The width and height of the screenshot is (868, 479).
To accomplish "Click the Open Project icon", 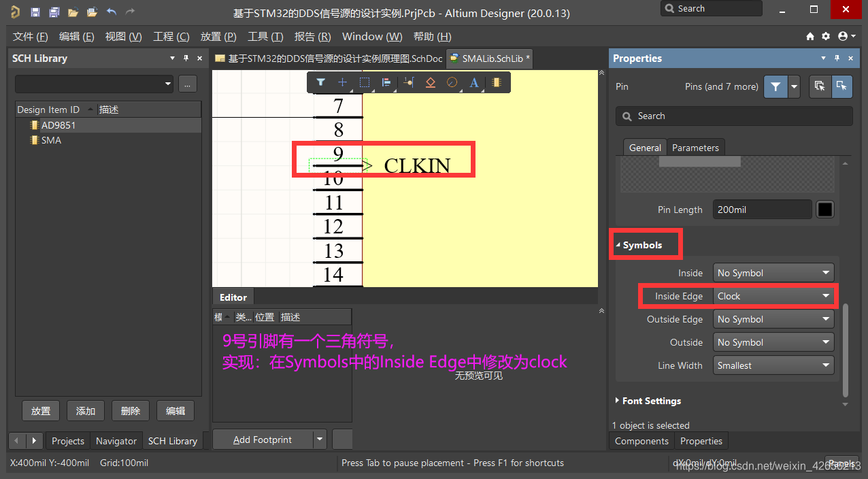I will tap(92, 12).
